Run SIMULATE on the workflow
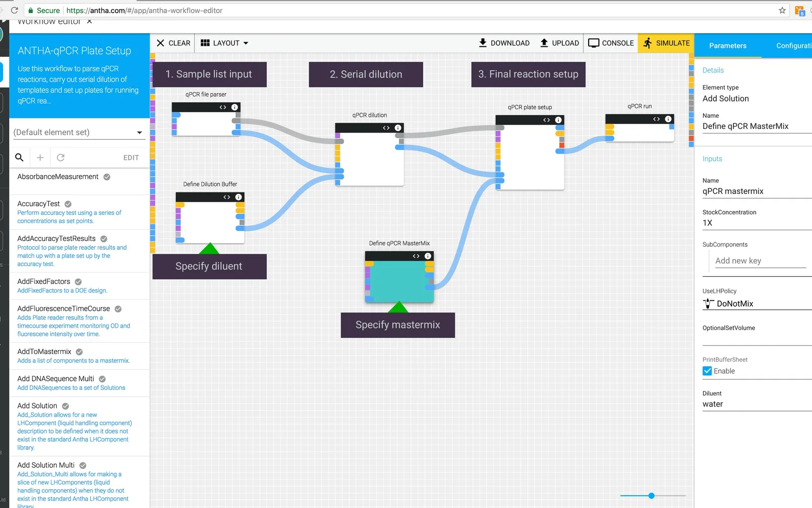 click(666, 43)
